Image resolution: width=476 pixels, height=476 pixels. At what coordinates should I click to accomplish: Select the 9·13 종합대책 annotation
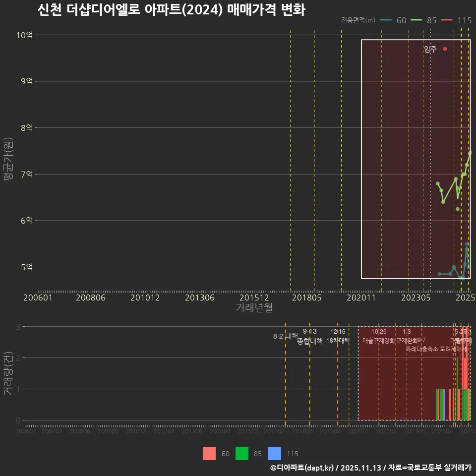click(x=309, y=337)
